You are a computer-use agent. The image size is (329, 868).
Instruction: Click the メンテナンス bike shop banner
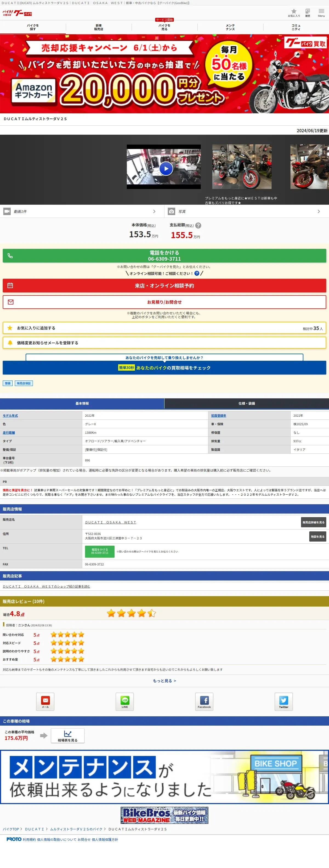164,776
